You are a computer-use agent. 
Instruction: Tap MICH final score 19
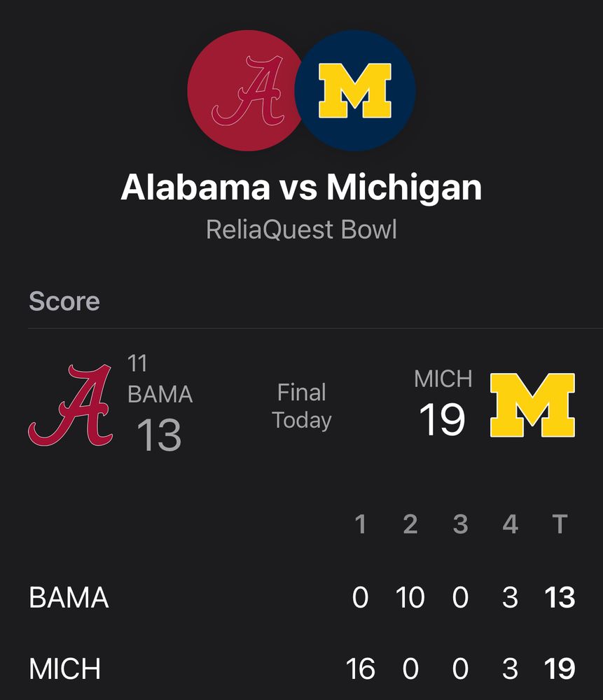(x=442, y=419)
